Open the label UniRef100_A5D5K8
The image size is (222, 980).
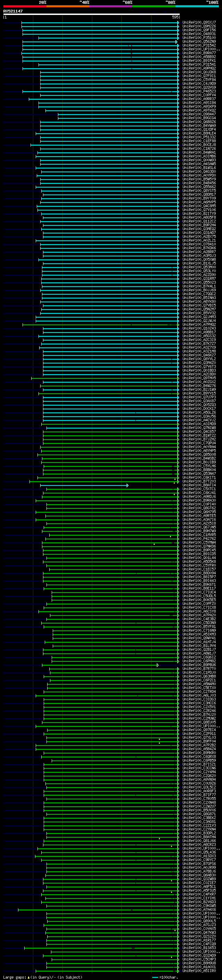coord(199,561)
